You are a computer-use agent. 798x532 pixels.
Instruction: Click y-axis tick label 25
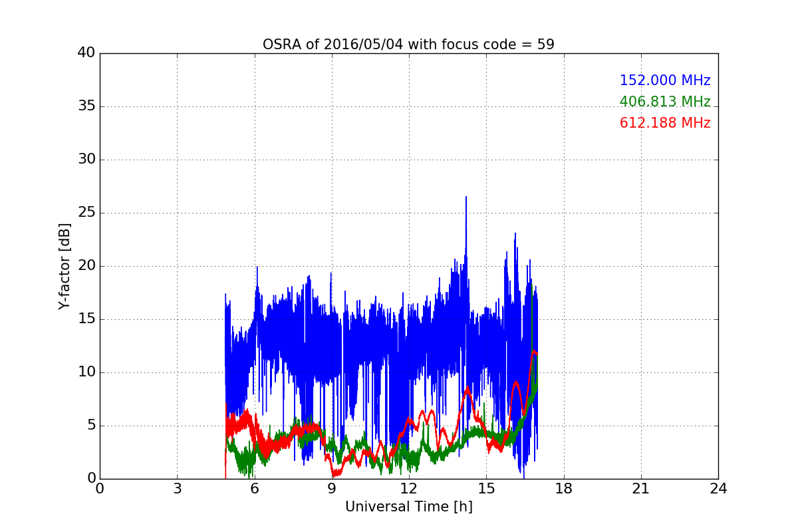86,213
